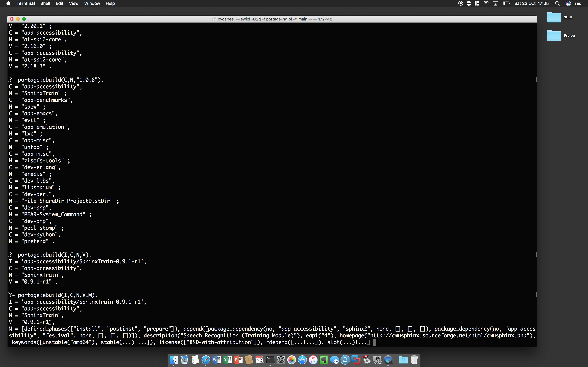Open the Stuff desktop folder
Viewport: 588px width, 367px height.
click(554, 17)
